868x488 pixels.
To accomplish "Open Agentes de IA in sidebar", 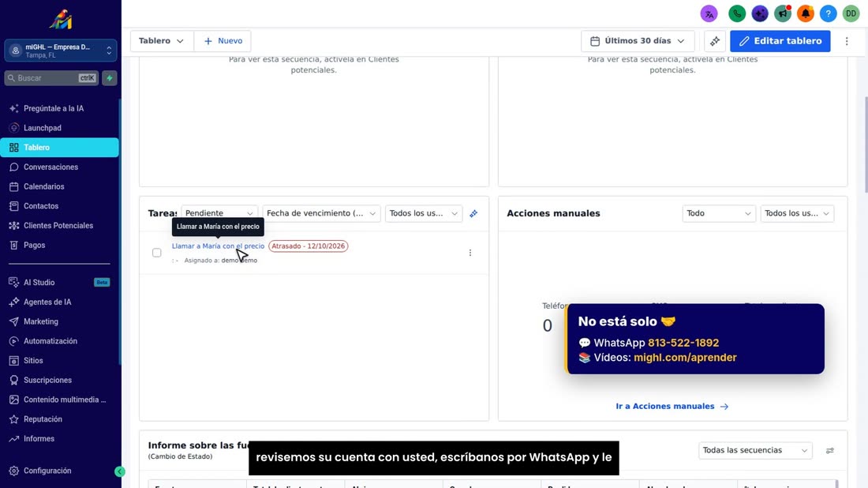I will pyautogui.click(x=59, y=302).
